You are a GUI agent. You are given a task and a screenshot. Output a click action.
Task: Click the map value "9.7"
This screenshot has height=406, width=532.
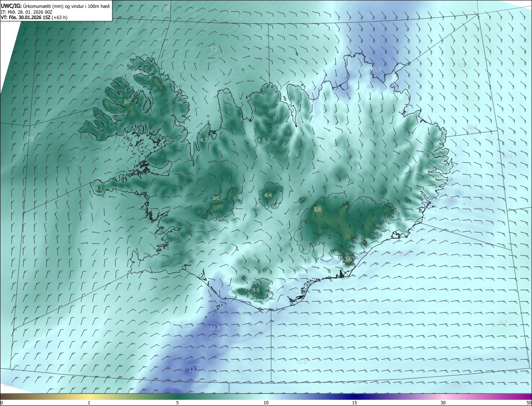[x=503, y=323]
